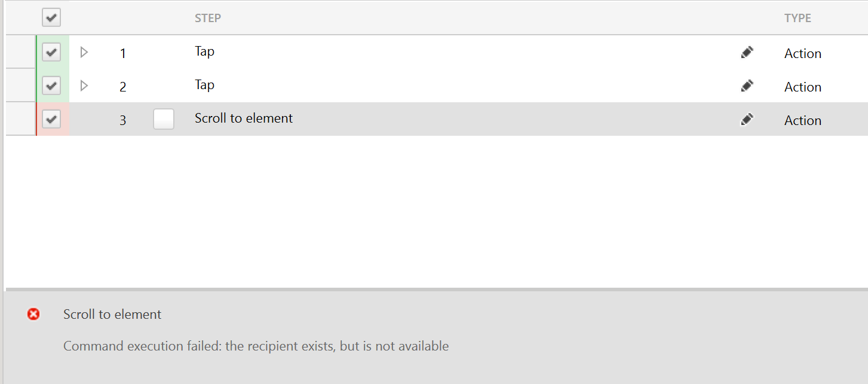This screenshot has height=384, width=868.
Task: Edit the Scroll to element step via pencil
Action: 746,120
